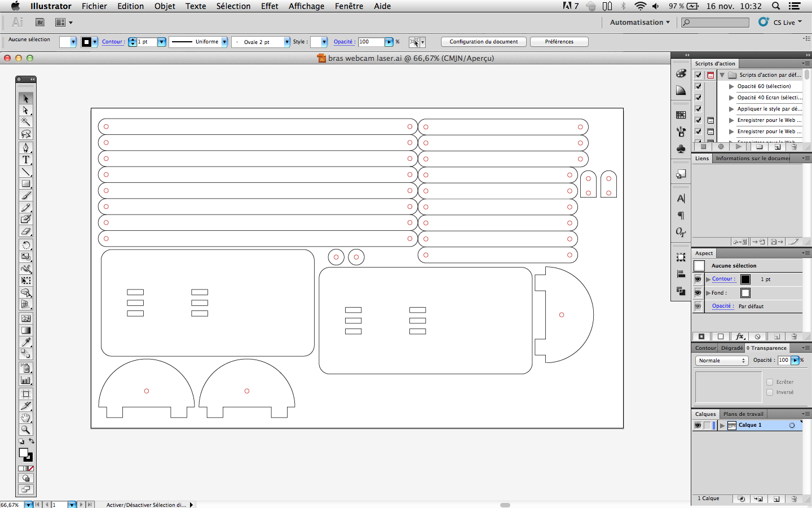Select the Artboard tool
812x508 pixels.
[x=26, y=394]
